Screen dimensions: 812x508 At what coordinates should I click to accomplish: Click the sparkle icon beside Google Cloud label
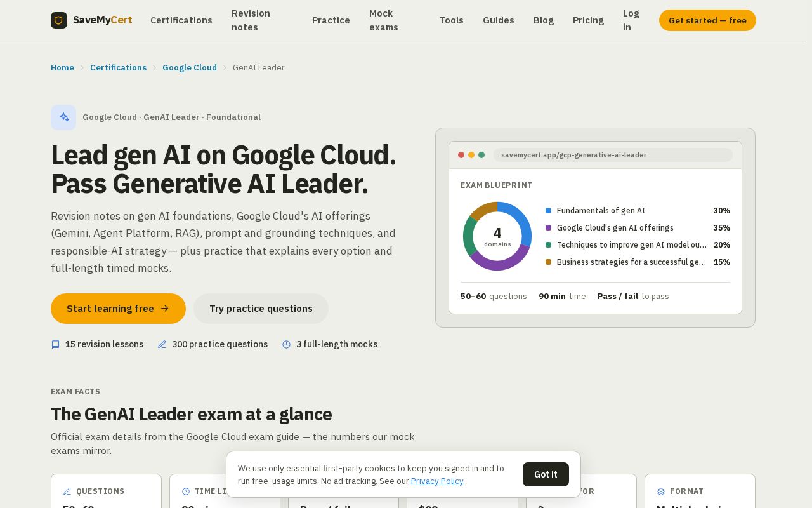pyautogui.click(x=63, y=117)
